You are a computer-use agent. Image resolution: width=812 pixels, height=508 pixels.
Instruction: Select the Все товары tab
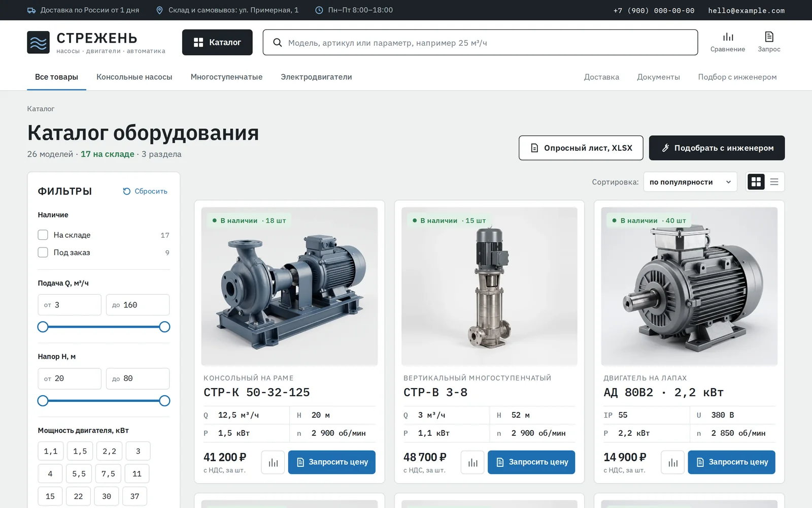[x=56, y=77]
